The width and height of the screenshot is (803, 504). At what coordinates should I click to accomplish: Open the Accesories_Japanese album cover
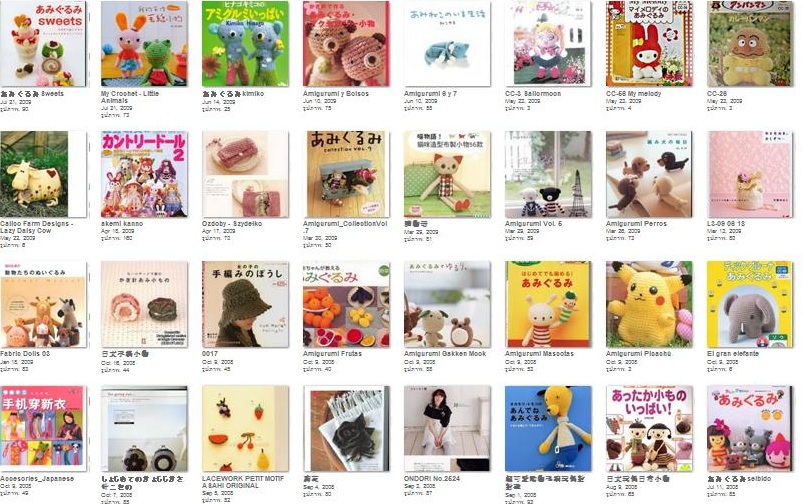[x=43, y=429]
